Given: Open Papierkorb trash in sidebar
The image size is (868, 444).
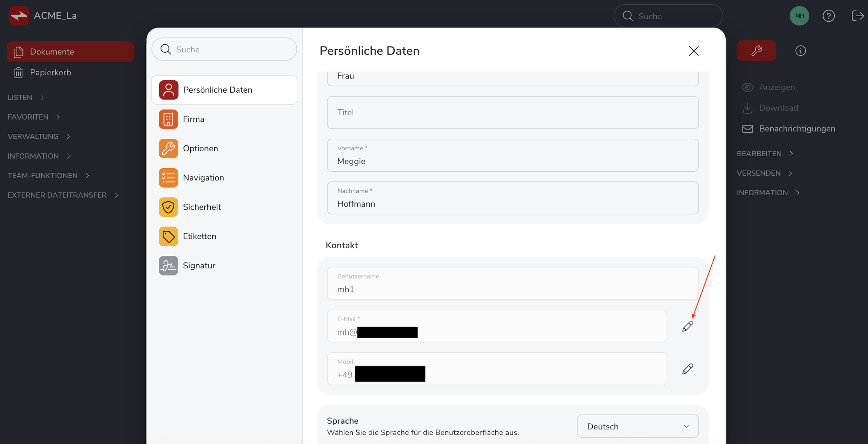Looking at the screenshot, I should click(x=50, y=72).
